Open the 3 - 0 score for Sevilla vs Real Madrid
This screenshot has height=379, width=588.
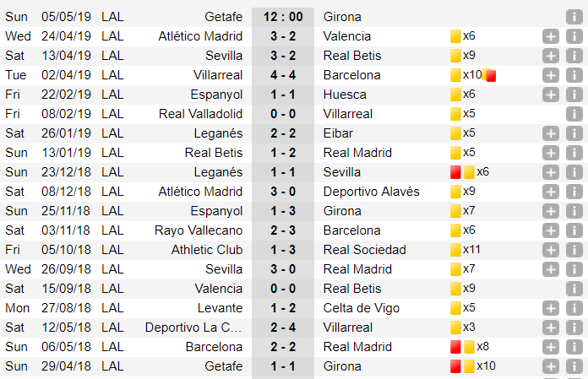pos(283,269)
